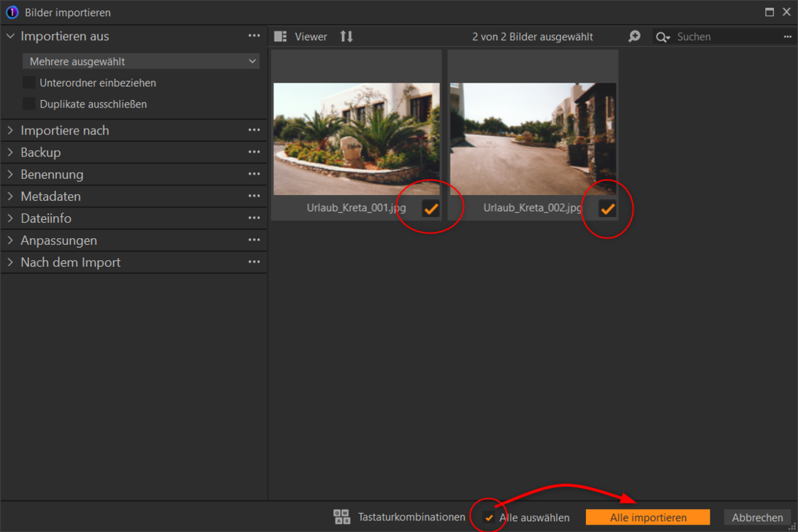Click the Abbrechen button
The width and height of the screenshot is (798, 532).
757,517
